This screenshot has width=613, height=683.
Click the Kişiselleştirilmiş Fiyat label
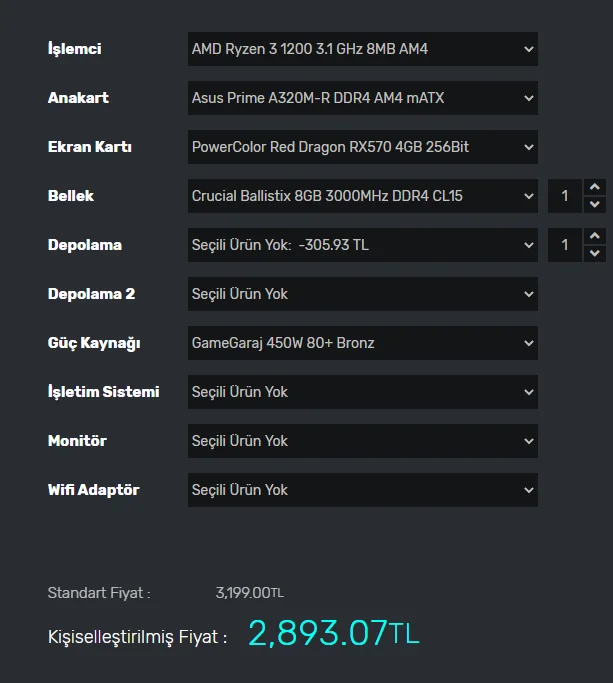137,637
